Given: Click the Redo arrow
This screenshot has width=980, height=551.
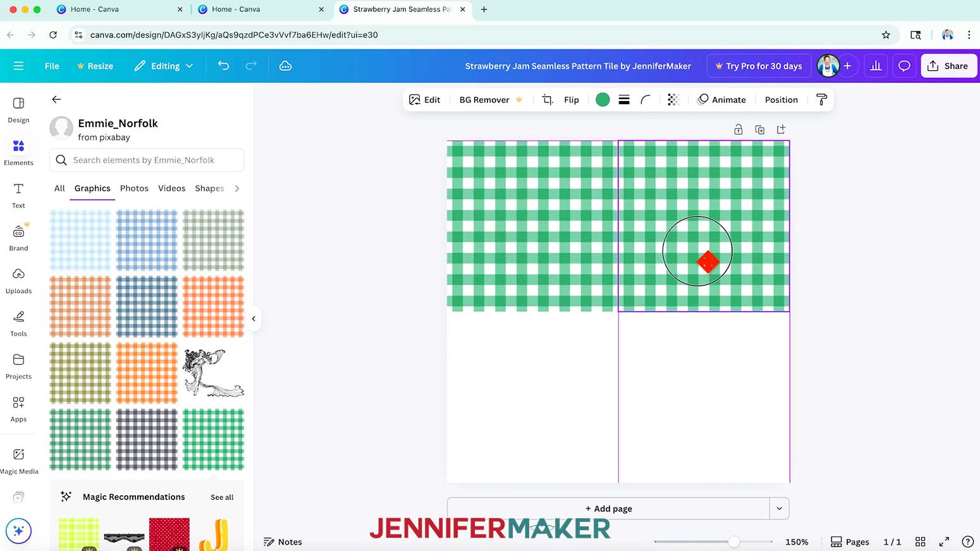Looking at the screenshot, I should (x=251, y=66).
